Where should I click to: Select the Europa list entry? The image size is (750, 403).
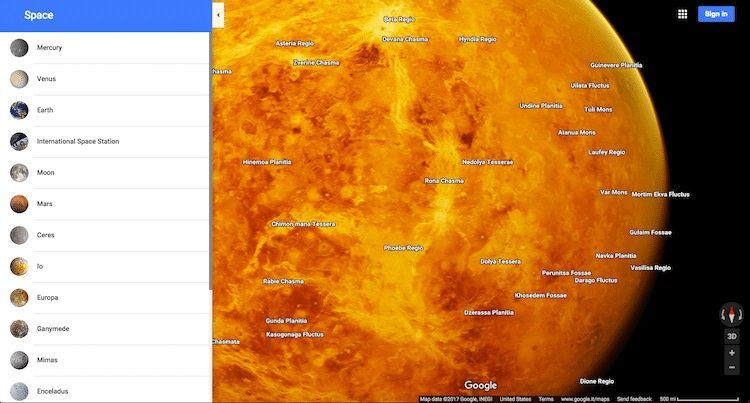pos(105,298)
